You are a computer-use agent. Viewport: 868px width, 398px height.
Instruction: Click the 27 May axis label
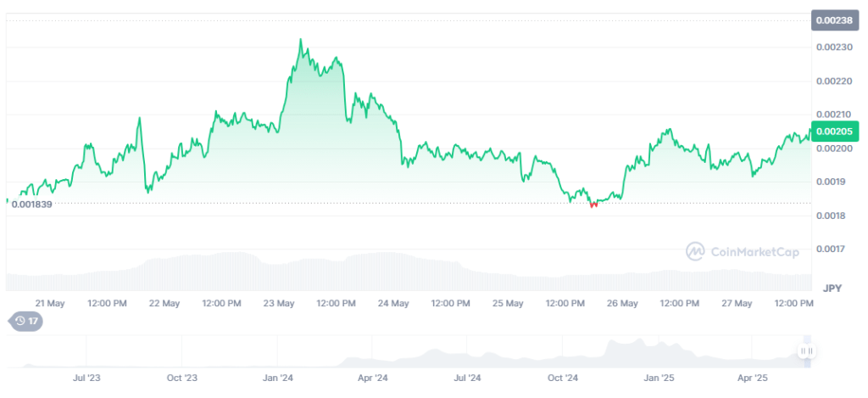pos(737,303)
